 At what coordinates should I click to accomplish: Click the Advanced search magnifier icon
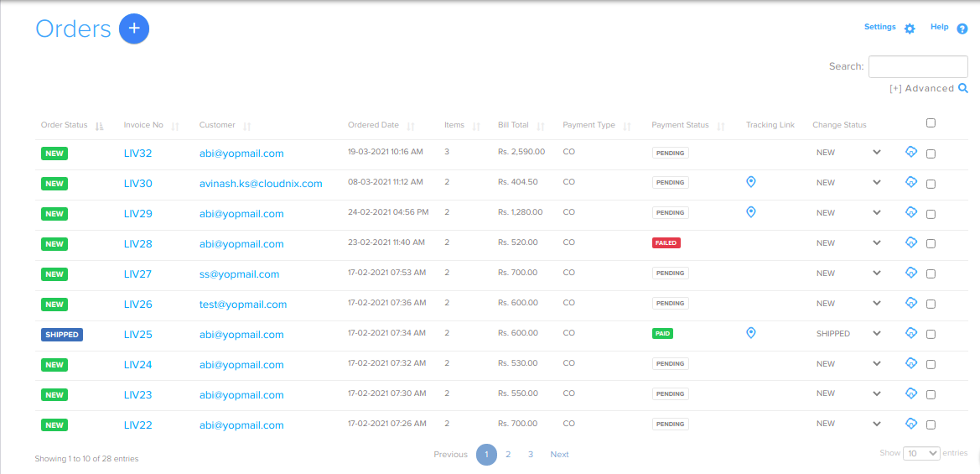coord(963,88)
